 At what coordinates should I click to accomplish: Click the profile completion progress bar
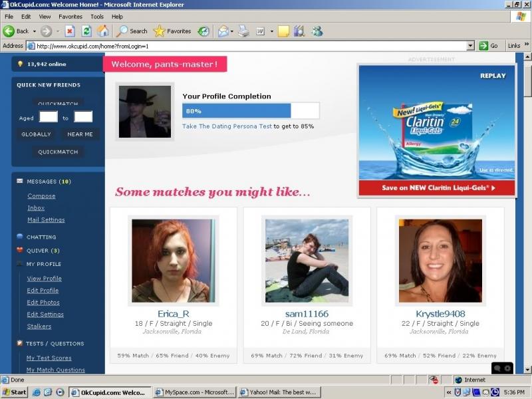point(251,111)
